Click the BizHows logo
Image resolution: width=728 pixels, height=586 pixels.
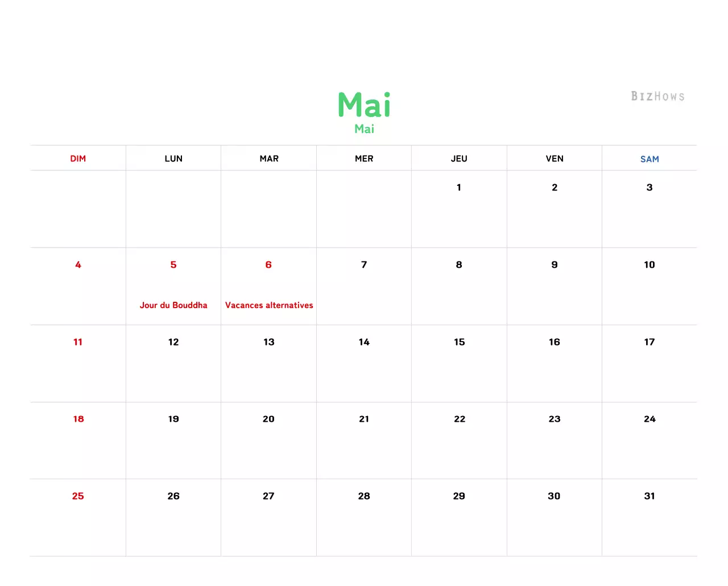pos(657,96)
